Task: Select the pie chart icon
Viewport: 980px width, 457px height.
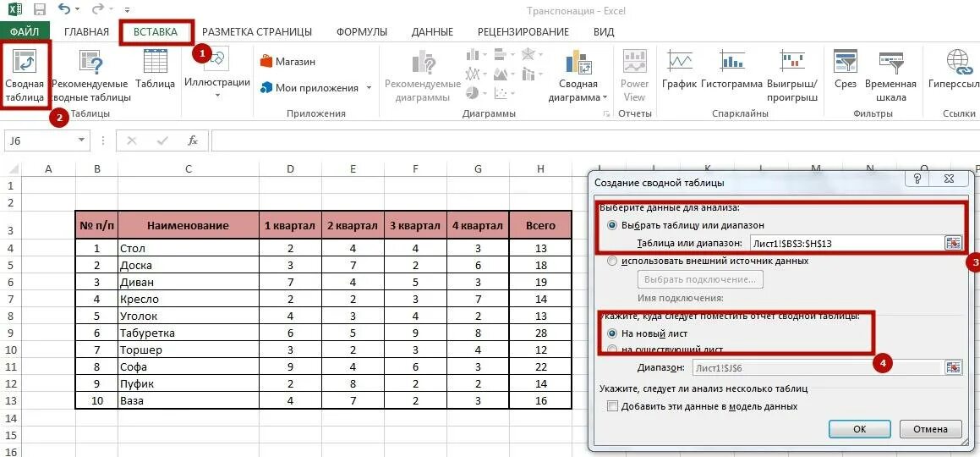Action: pyautogui.click(x=473, y=93)
